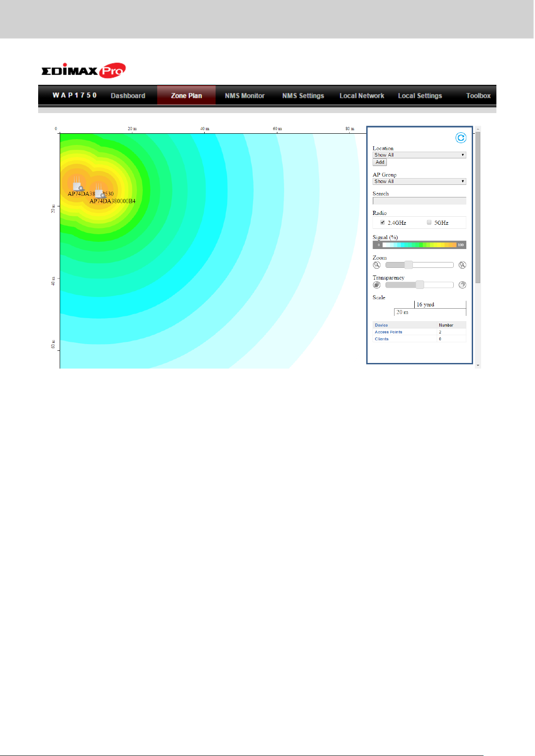
Task: Open the AP Group dropdown
Action: pos(419,181)
